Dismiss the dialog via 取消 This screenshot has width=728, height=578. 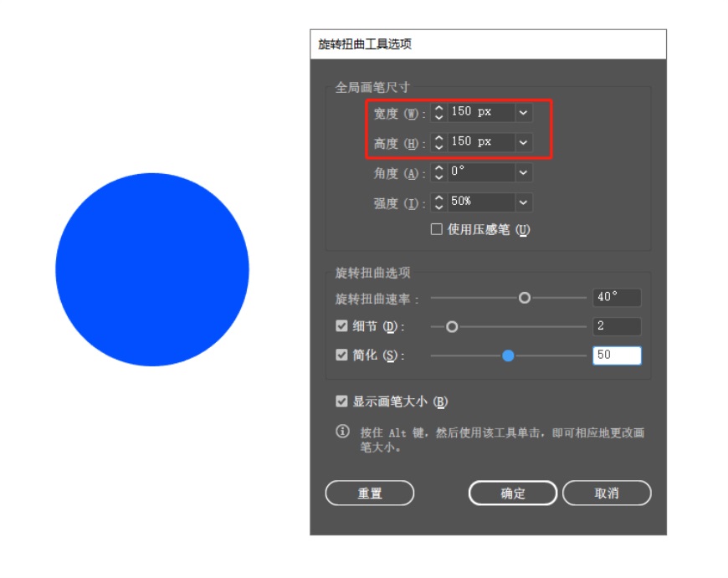pyautogui.click(x=606, y=494)
